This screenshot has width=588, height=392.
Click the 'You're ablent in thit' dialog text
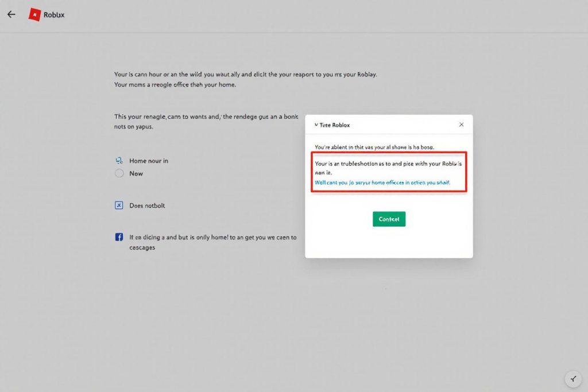[378, 147]
